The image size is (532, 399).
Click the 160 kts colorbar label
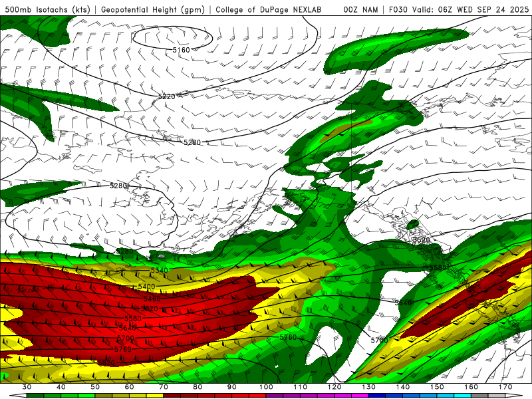(471, 387)
